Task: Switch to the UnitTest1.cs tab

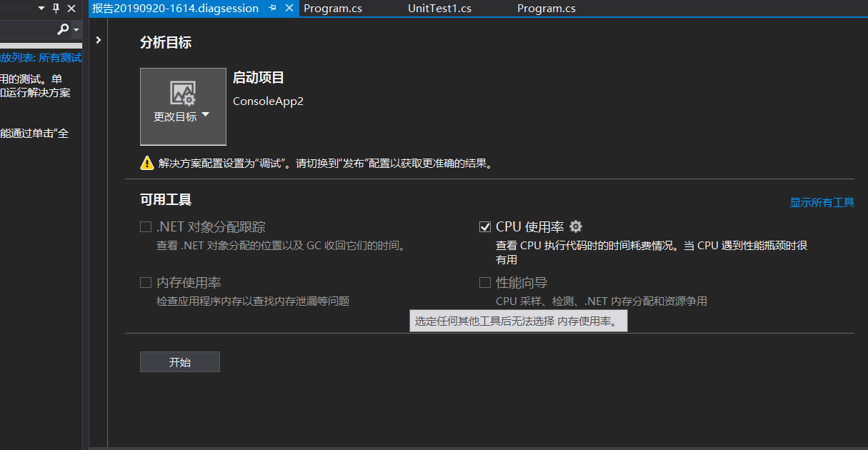Action: [439, 9]
